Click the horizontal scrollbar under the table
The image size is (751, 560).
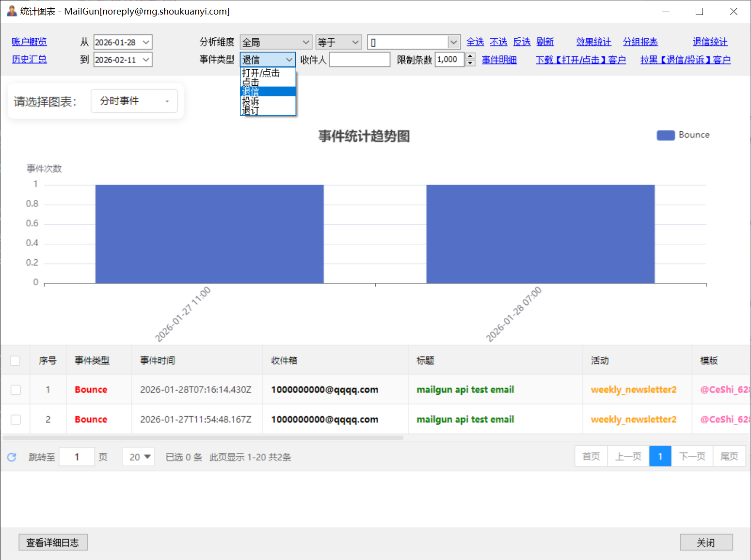click(x=203, y=437)
